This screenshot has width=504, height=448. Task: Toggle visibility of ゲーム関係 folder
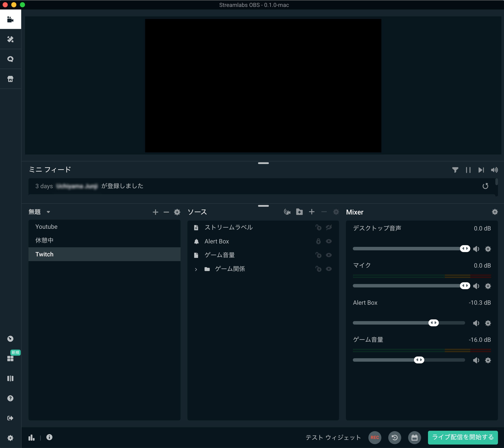click(329, 269)
